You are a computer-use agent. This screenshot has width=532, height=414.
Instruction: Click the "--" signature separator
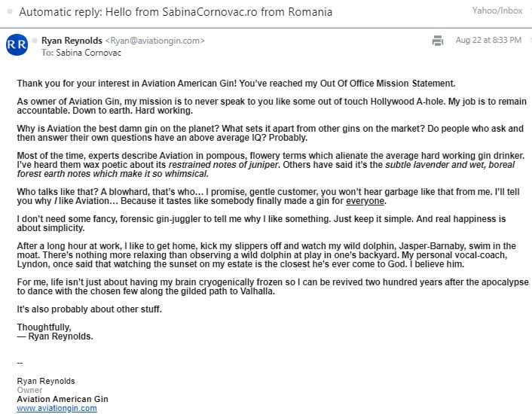point(20,363)
